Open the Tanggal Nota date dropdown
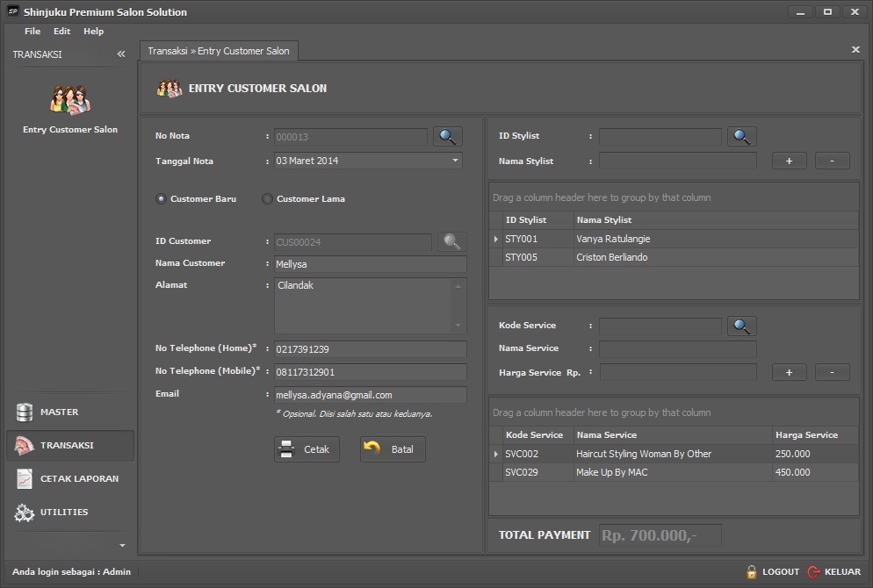The height and width of the screenshot is (588, 873). coord(455,161)
